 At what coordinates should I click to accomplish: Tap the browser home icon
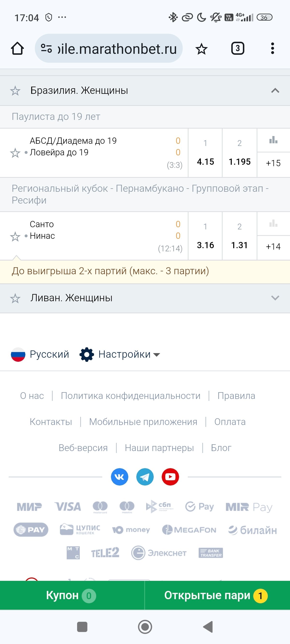(x=17, y=48)
